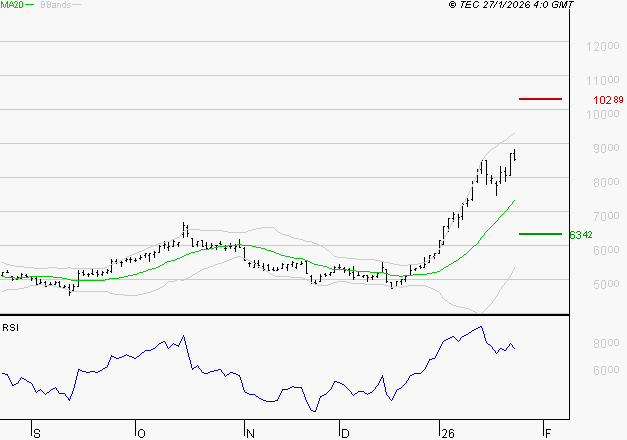Click the 11000 price axis label

[x=603, y=80]
